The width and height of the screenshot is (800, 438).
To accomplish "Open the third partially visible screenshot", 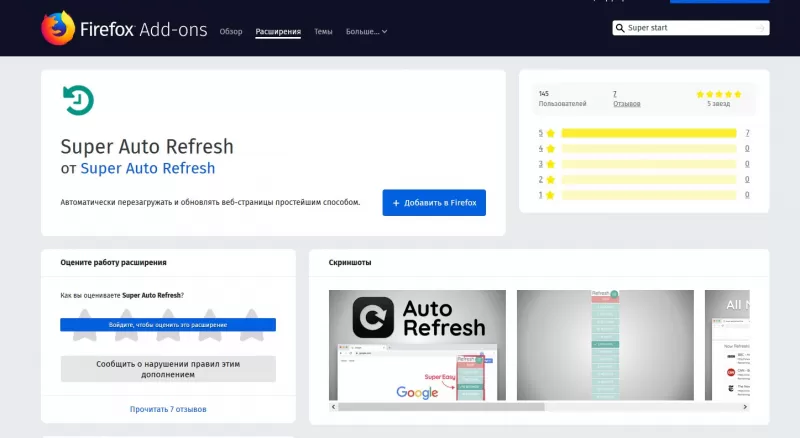I will 727,345.
